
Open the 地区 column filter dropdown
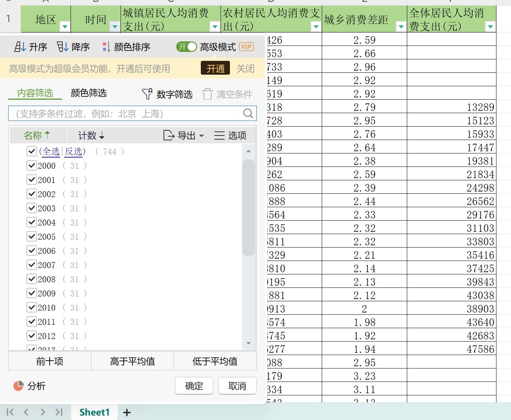tap(65, 27)
